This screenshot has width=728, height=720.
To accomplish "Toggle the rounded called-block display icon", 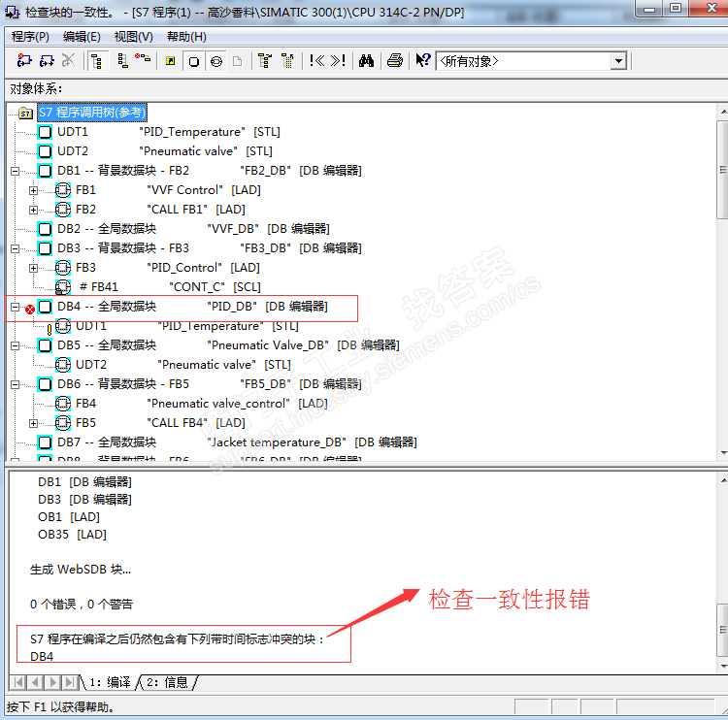I will click(x=216, y=61).
